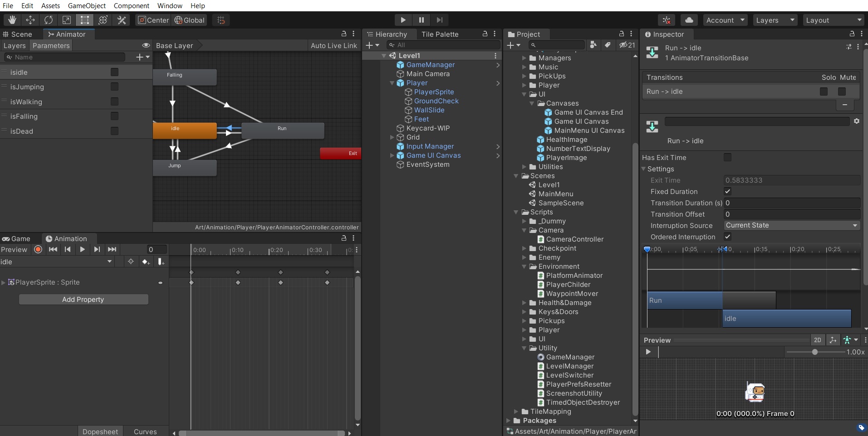This screenshot has height=436, width=868.
Task: Toggle isJumping parameter checkbox
Action: (x=114, y=87)
